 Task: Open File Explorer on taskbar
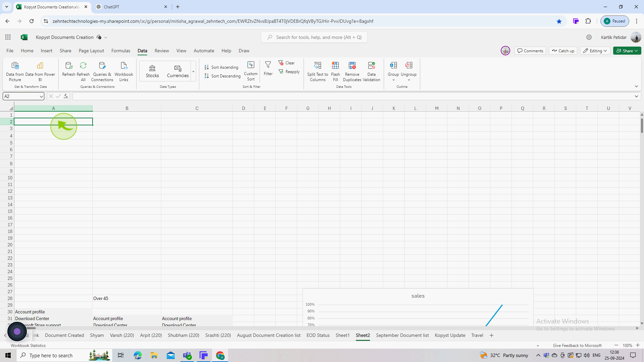[154, 355]
